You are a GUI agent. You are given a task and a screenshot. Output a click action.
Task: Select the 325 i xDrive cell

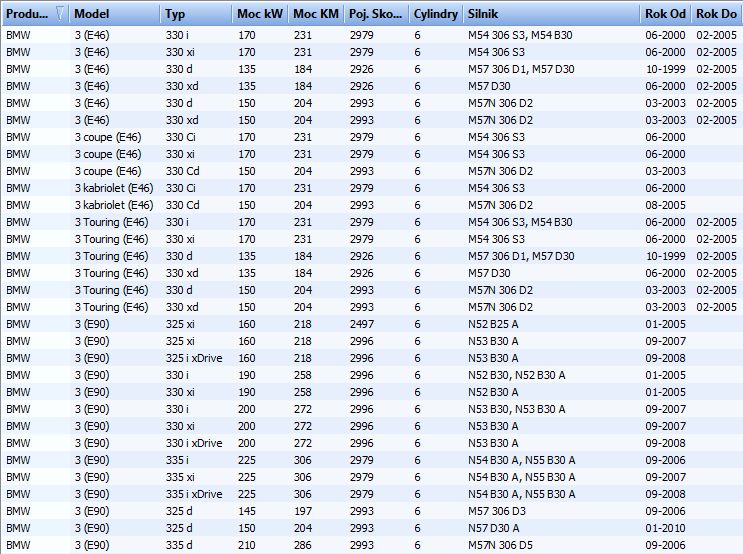pyautogui.click(x=194, y=358)
